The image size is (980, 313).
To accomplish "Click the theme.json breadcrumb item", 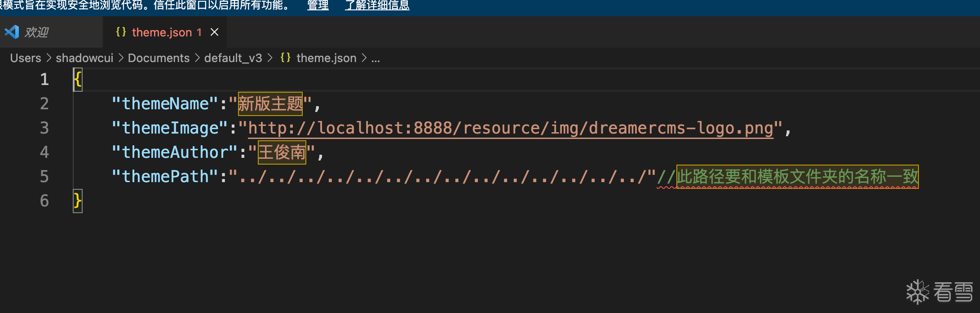I will pos(326,58).
